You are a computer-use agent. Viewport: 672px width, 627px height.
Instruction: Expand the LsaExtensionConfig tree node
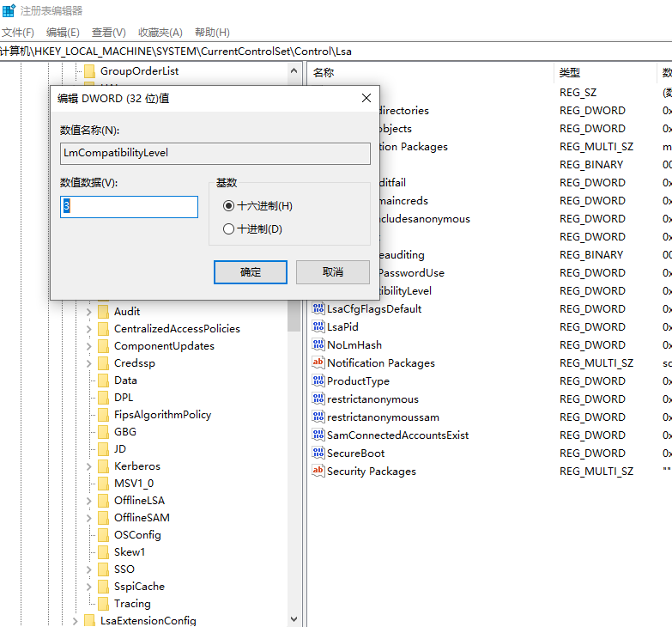click(75, 621)
